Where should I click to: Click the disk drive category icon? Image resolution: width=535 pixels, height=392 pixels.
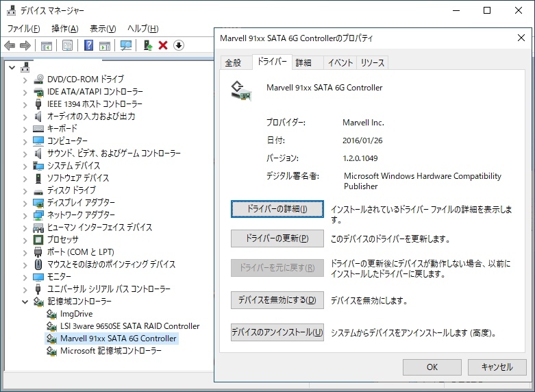pos(38,191)
